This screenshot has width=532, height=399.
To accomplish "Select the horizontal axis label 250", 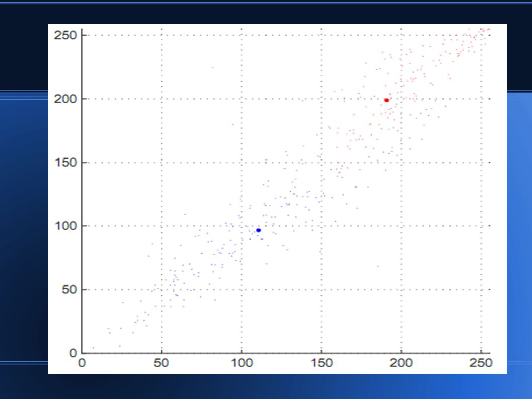I will [481, 363].
